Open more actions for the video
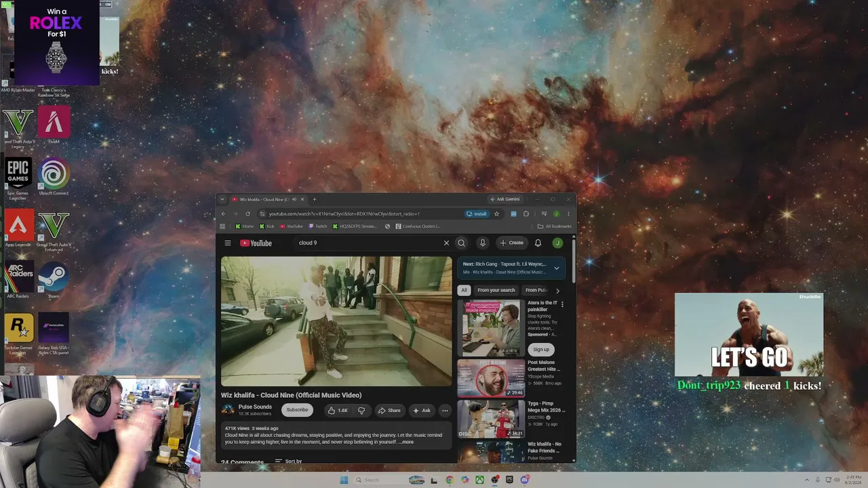Viewport: 868px width, 488px height. (445, 410)
